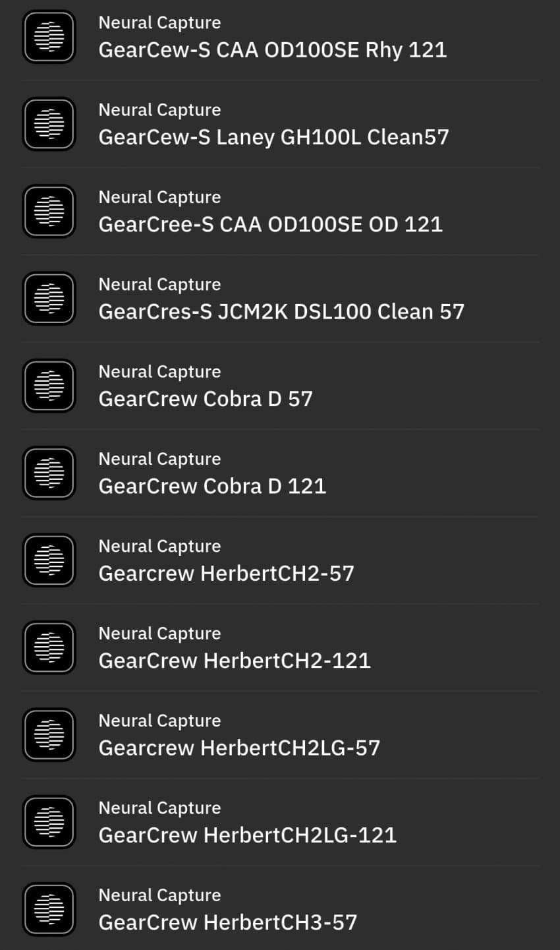This screenshot has height=950, width=560.
Task: Click the capture icon for GearCrew HerbertCH2-121
Action: click(x=49, y=647)
